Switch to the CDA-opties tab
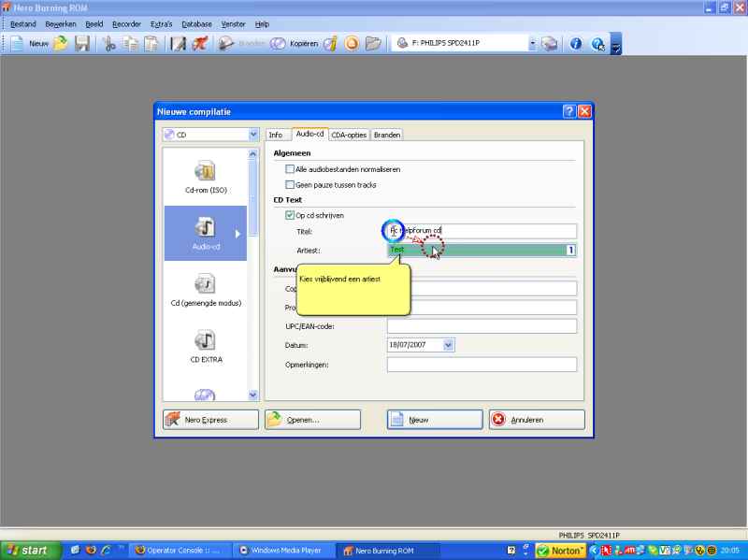748x560 pixels. (x=349, y=135)
